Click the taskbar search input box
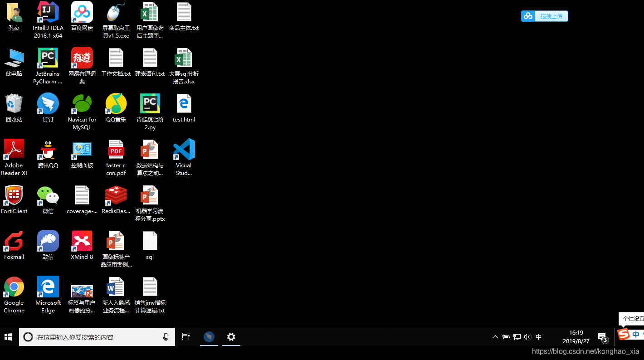The height and width of the screenshot is (360, 644). 97,337
